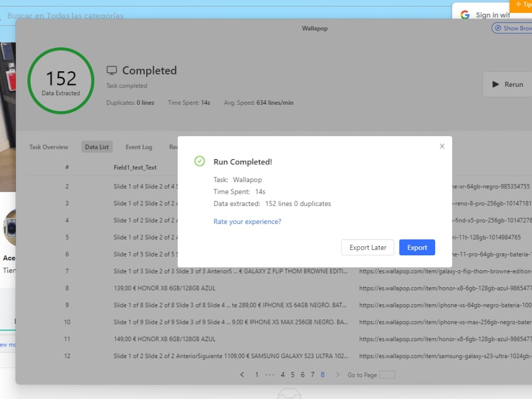Screen dimensions: 532x399
Task: Select row 7 GALAXY Z FLIP THOM BROWNE text
Action: coord(231,271)
